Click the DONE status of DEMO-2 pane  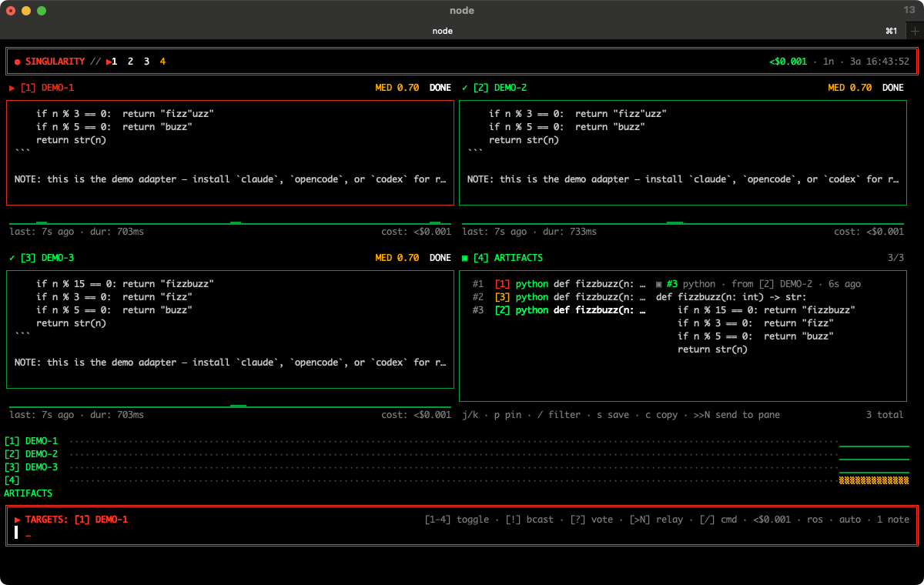(x=893, y=88)
